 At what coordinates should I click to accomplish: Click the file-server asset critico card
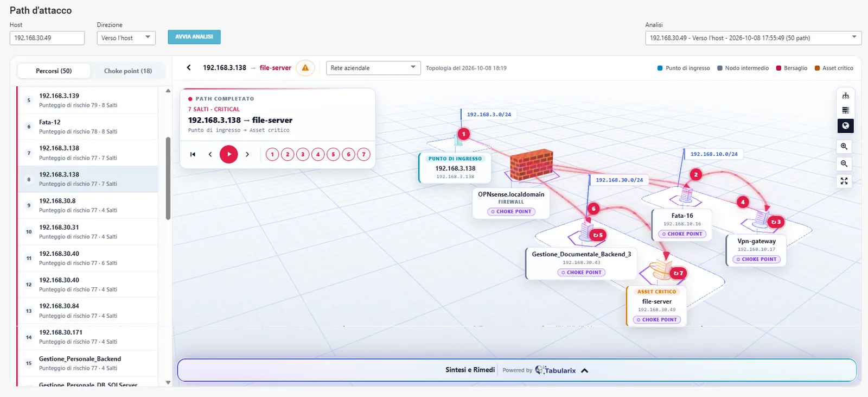pyautogui.click(x=657, y=305)
